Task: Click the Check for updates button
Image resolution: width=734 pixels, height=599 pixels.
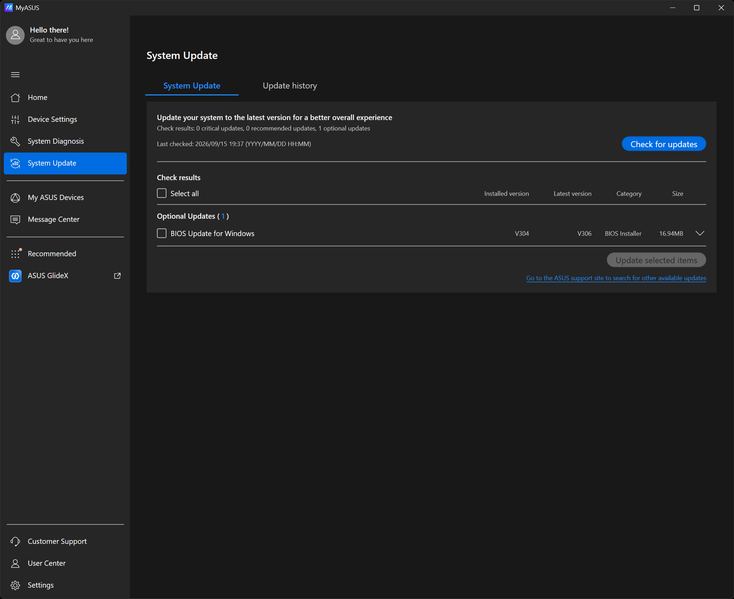Action: click(x=663, y=144)
